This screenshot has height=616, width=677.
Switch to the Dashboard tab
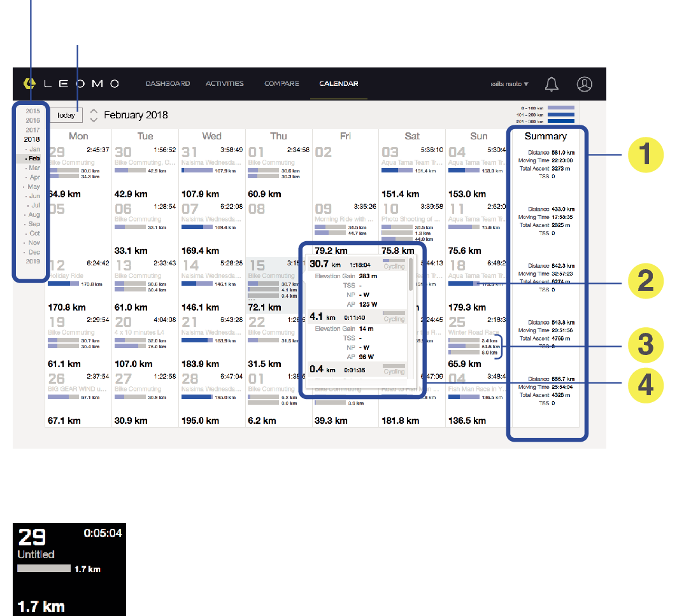pyautogui.click(x=167, y=83)
